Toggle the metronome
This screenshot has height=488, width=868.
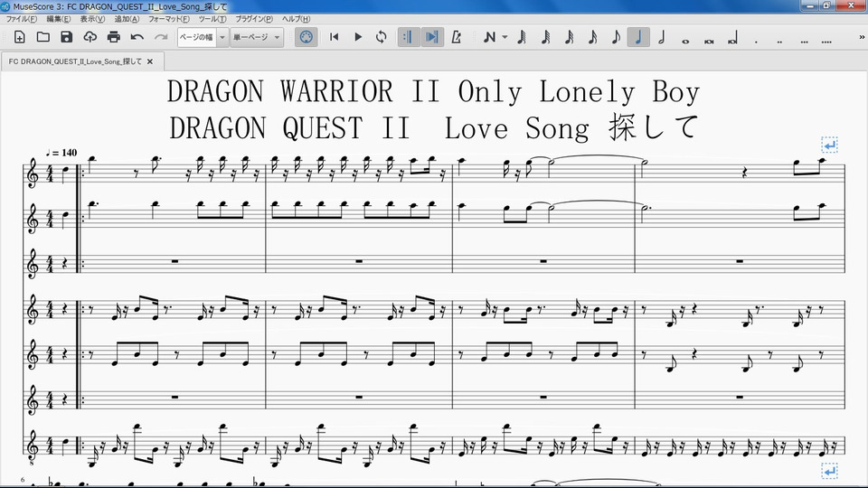456,37
